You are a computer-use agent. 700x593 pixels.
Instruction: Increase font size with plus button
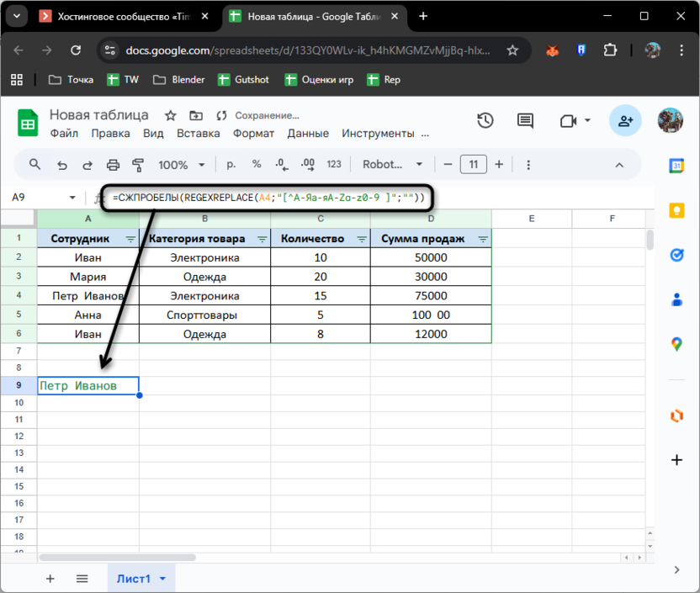point(499,165)
